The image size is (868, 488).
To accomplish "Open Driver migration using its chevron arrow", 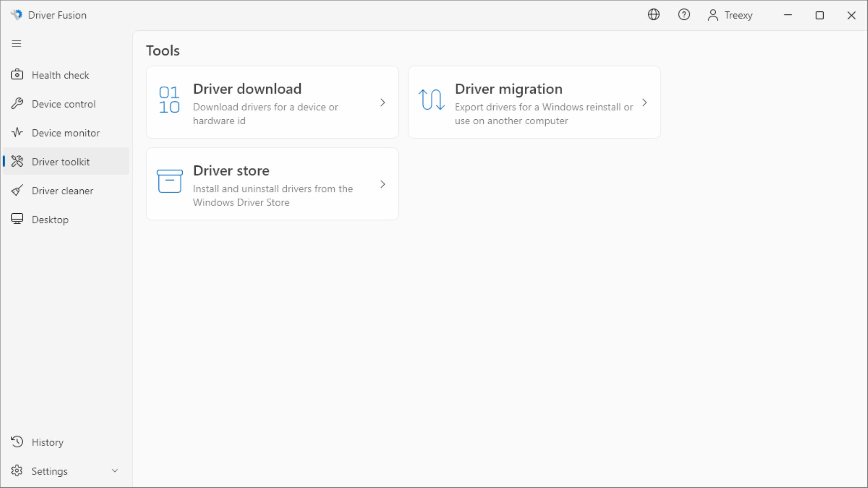I will 645,102.
